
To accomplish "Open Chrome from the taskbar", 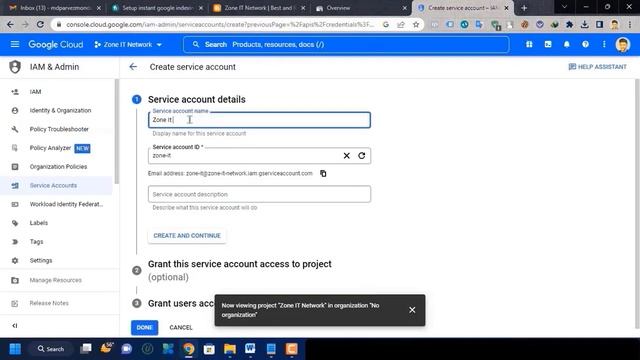I will 189,349.
